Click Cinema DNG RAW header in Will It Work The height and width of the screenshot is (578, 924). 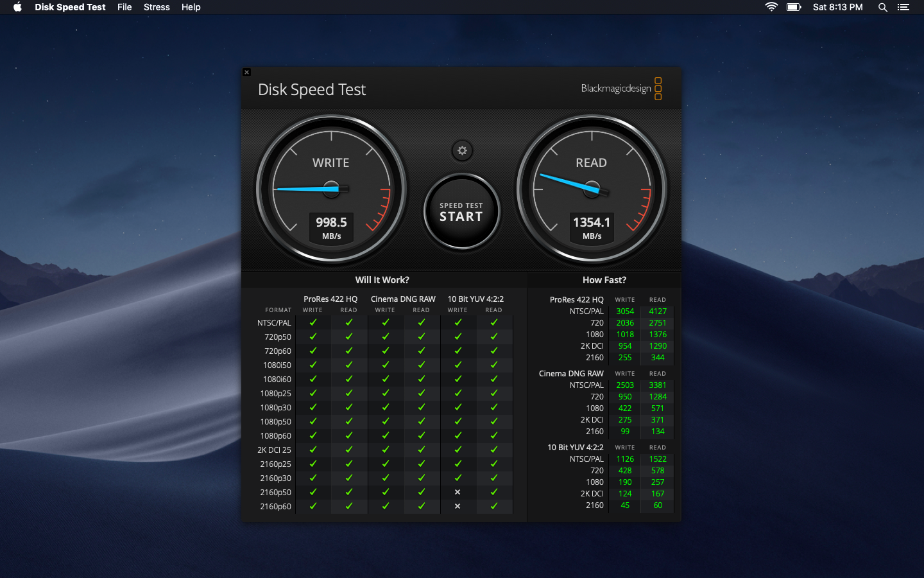click(x=403, y=299)
